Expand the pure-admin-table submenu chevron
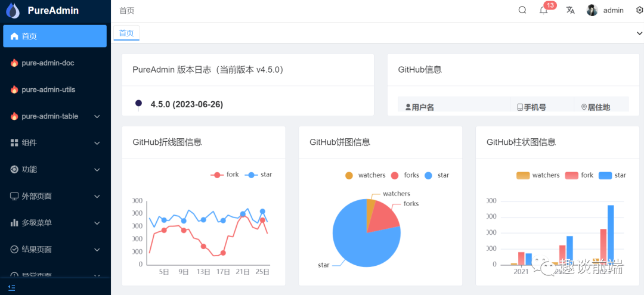Screen dimensions: 644x295 [97, 117]
